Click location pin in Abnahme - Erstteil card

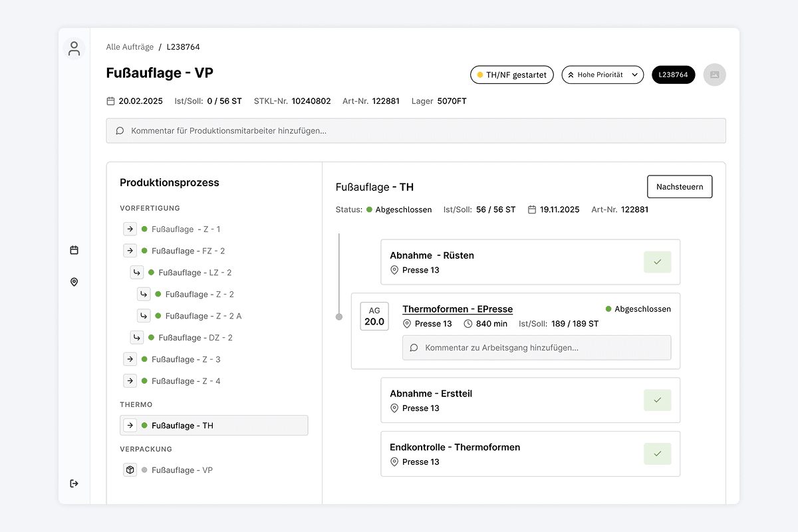(394, 408)
